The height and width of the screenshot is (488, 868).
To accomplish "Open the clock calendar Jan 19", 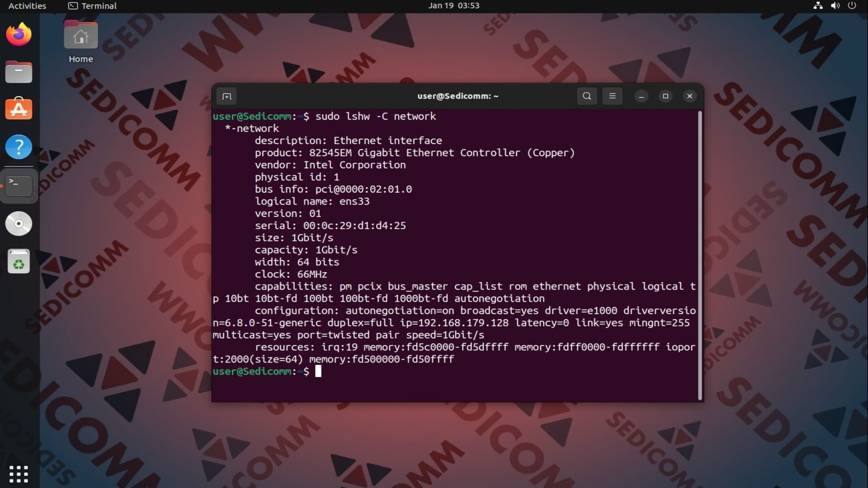I will point(453,6).
